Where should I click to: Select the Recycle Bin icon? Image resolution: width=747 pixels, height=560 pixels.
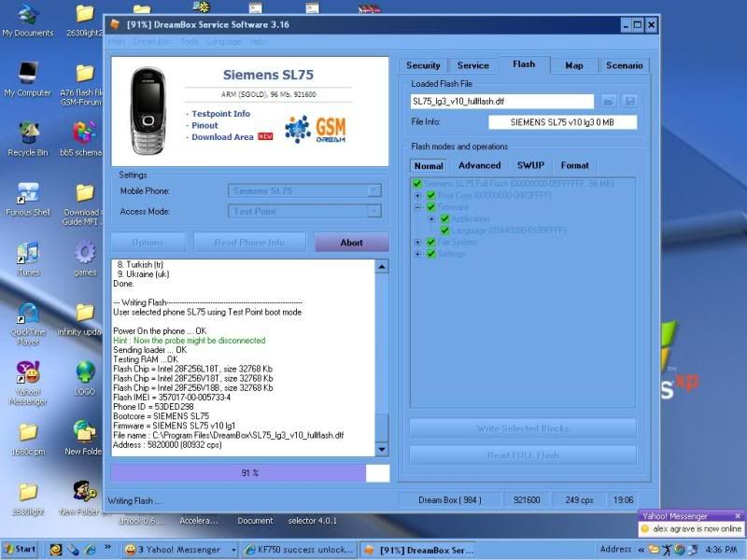[28, 139]
